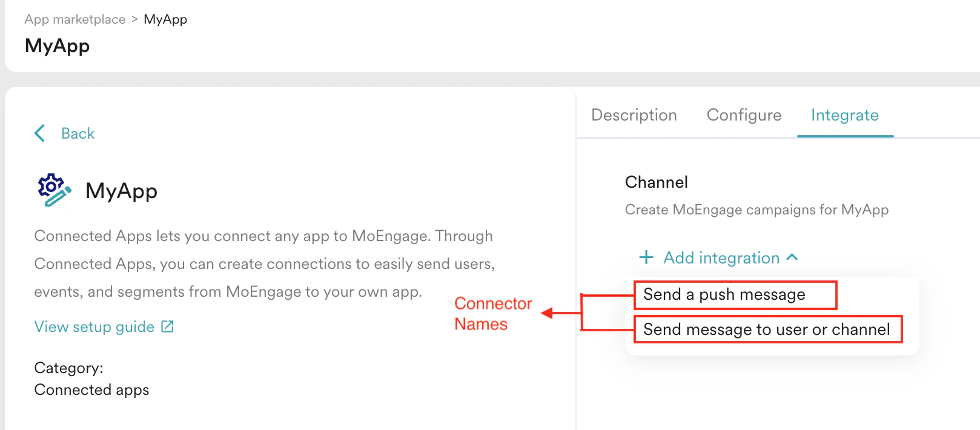The image size is (980, 430).
Task: Click the plus icon for Add integration
Action: (x=646, y=257)
